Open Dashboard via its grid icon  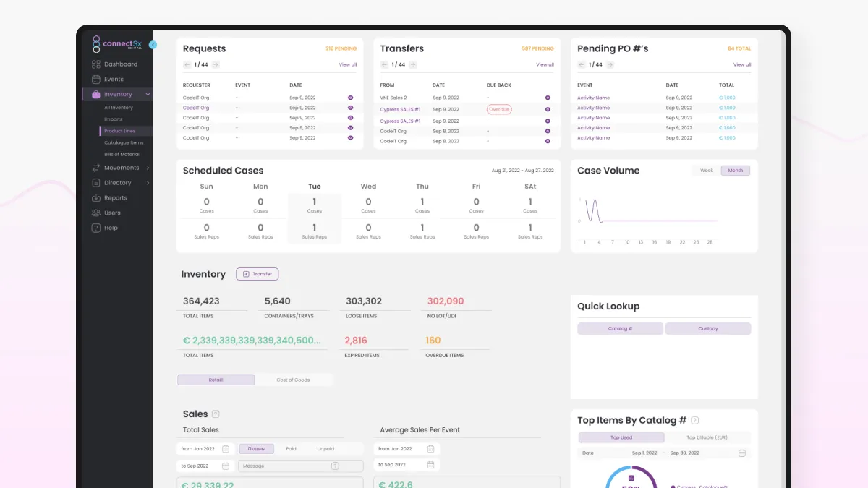point(96,64)
